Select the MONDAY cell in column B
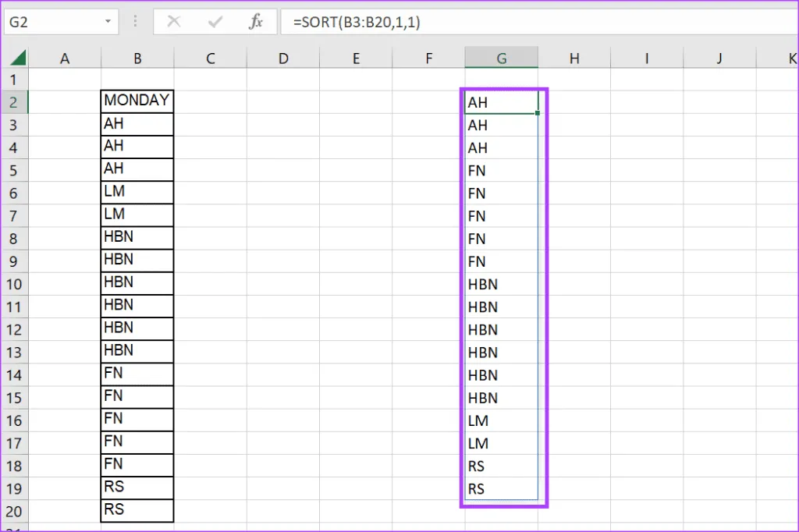Screen dimensions: 799x532 tap(137, 101)
